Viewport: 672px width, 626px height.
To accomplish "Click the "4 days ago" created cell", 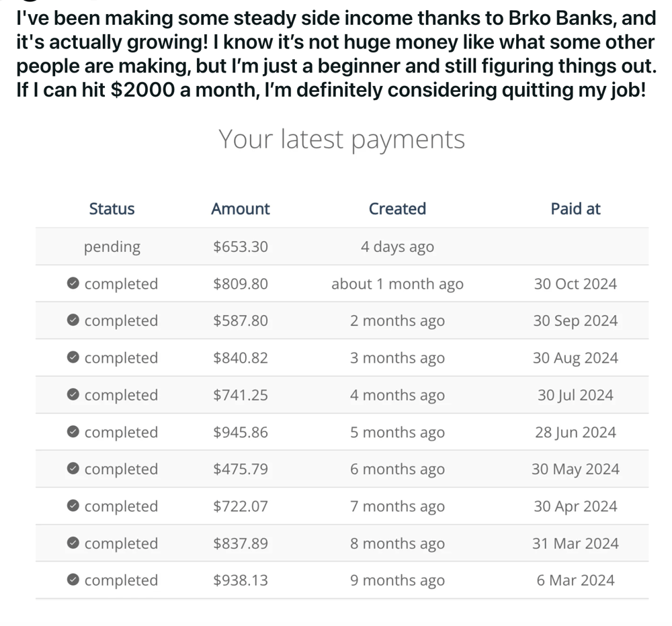I will click(397, 247).
